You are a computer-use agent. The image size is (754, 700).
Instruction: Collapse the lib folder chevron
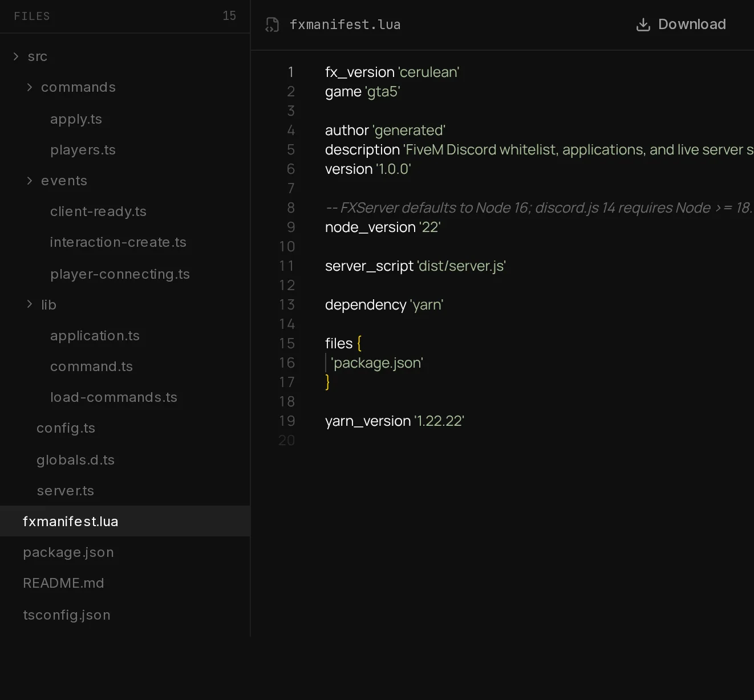pyautogui.click(x=30, y=304)
